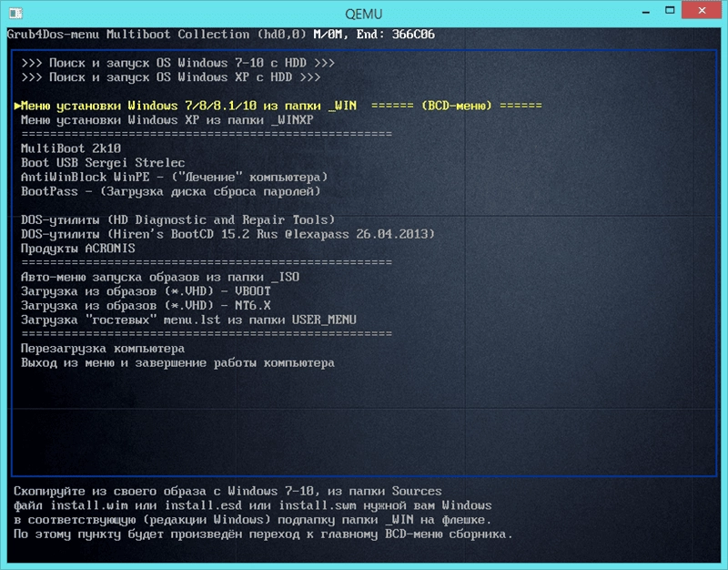Click help text line mentioning install.wim
The height and width of the screenshot is (570, 728).
pos(253,505)
